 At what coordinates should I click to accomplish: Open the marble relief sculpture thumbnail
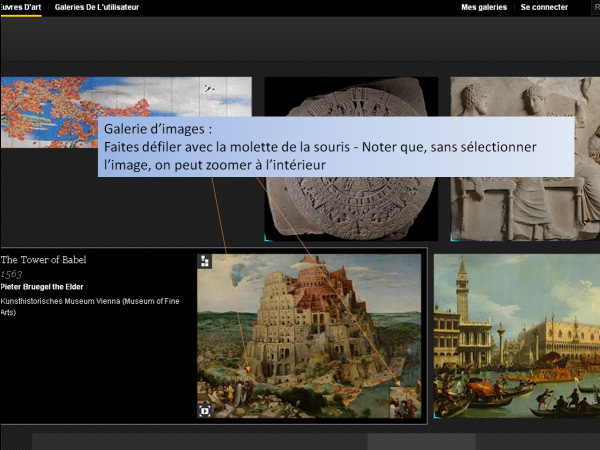[525, 159]
